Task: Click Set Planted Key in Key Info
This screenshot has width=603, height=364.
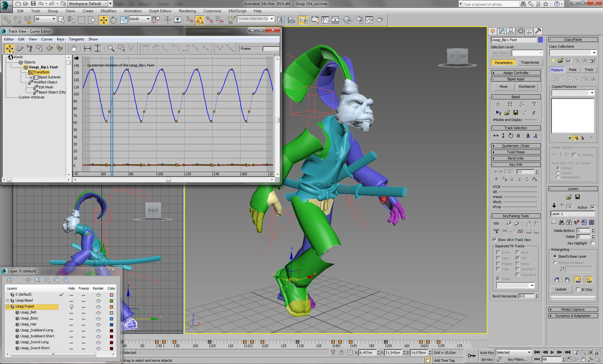Action: pyautogui.click(x=512, y=179)
